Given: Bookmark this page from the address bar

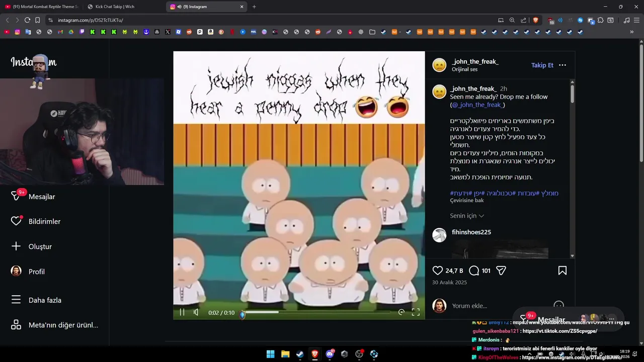Looking at the screenshot, I should point(37,20).
